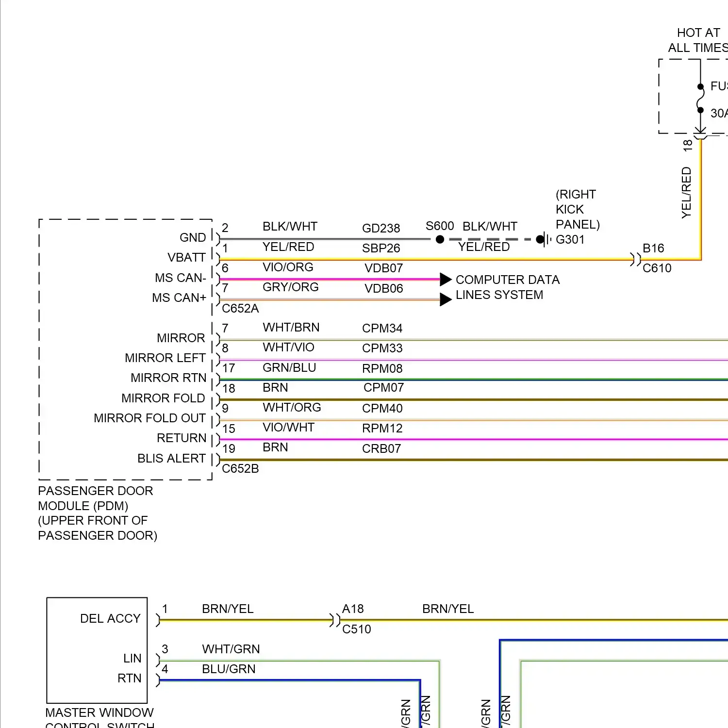This screenshot has width=728, height=728.
Task: Click the COMPUTER DATA LINES SYSTEM reference
Action: point(508,287)
